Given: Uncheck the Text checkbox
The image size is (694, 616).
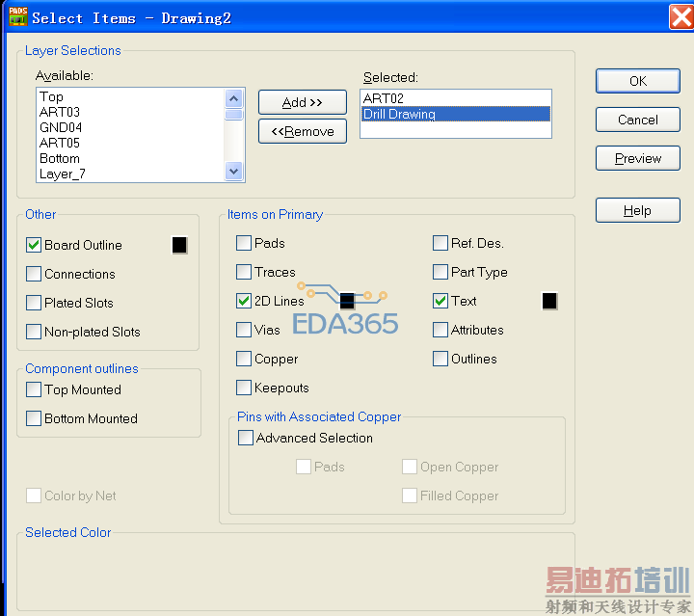Looking at the screenshot, I should point(440,301).
